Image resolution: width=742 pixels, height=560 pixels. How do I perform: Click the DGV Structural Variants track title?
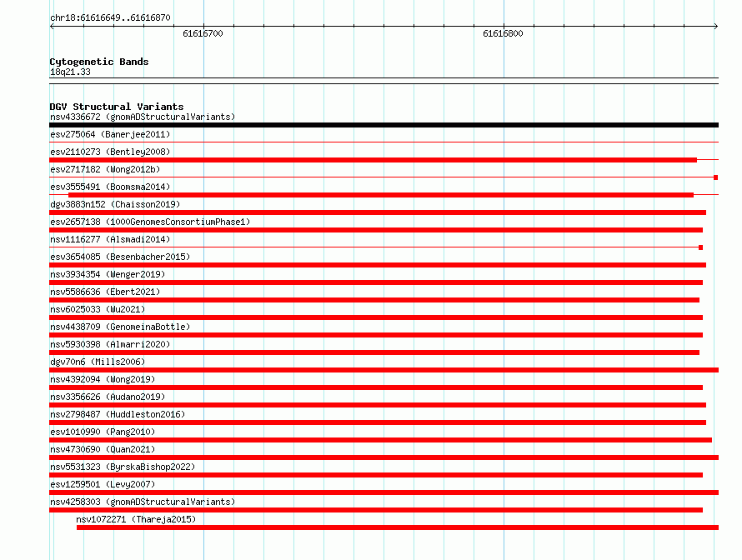pyautogui.click(x=117, y=107)
